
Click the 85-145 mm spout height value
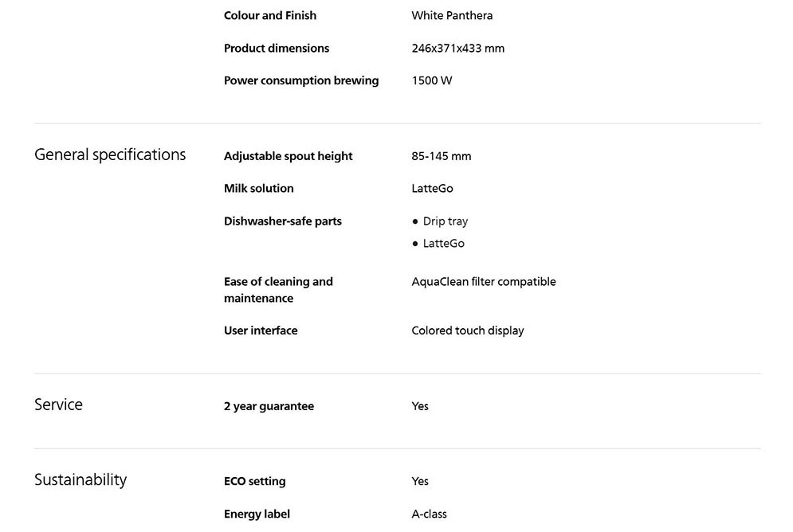tap(442, 156)
